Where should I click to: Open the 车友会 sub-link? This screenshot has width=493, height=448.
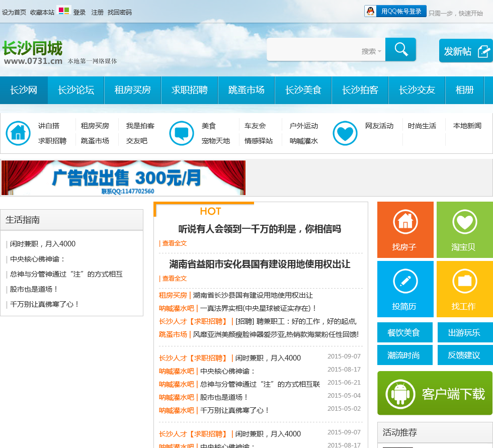pyautogui.click(x=256, y=126)
